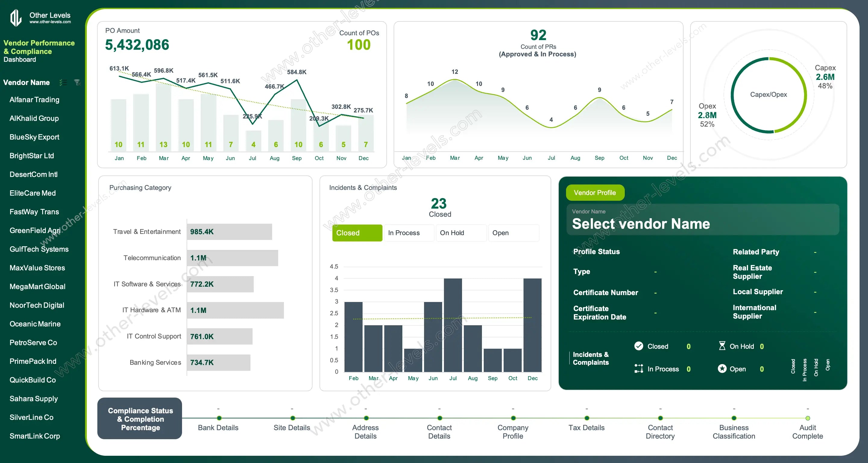
Task: Select the Closed incidents filter
Action: pyautogui.click(x=357, y=233)
